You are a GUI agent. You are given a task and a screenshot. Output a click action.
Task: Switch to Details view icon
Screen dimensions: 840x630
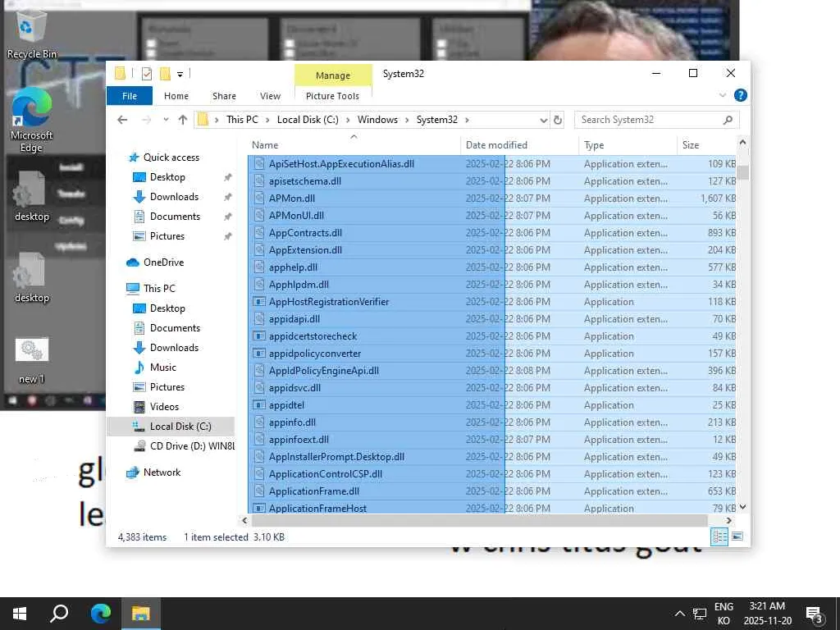point(719,536)
